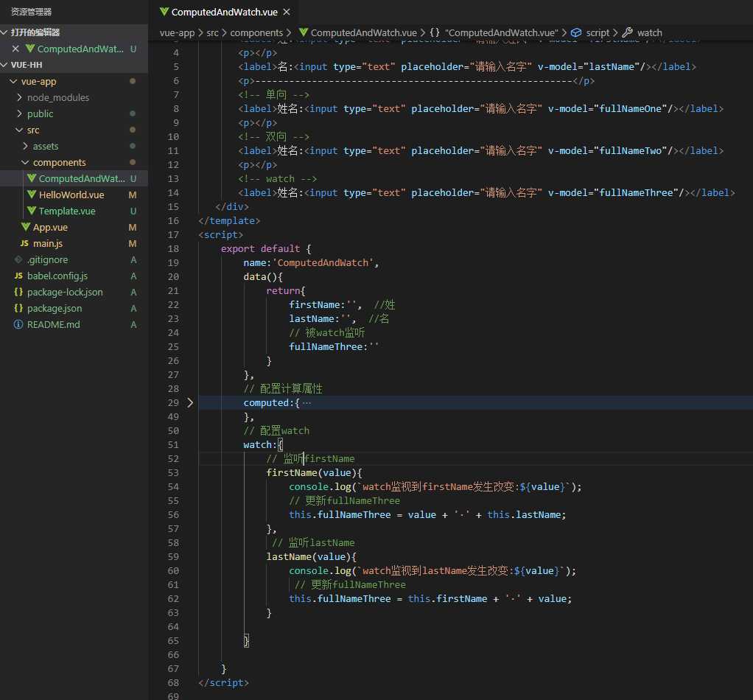Click Vue icon beside App.vue

pyautogui.click(x=26, y=227)
